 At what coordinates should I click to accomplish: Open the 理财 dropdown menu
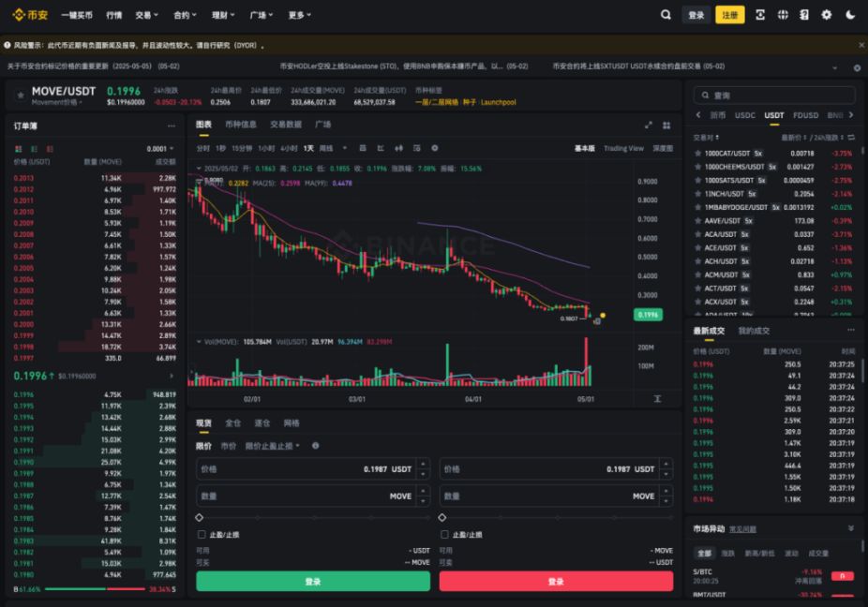coord(223,15)
